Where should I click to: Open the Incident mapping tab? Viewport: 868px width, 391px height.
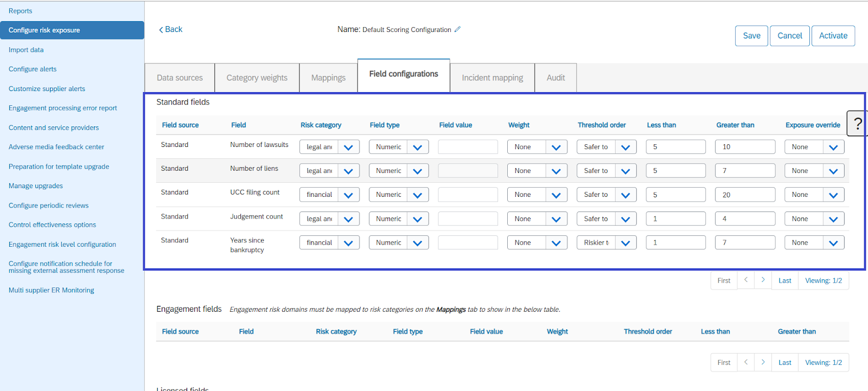tap(493, 78)
